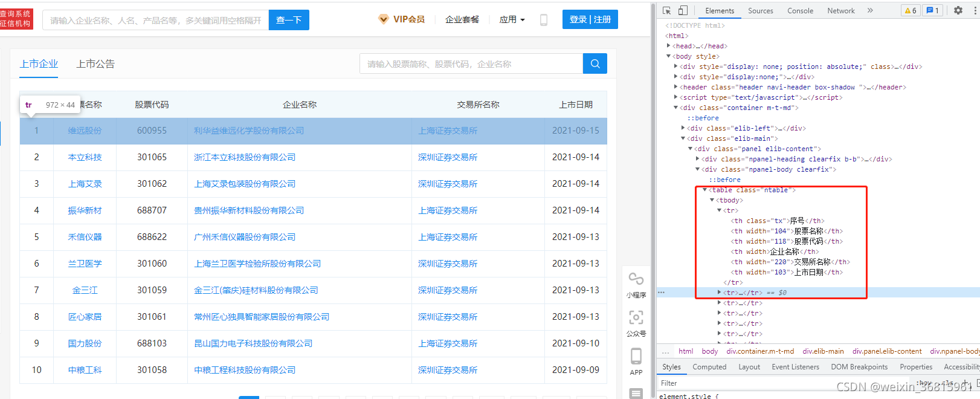
Task: Expand the head element node
Action: coord(668,46)
